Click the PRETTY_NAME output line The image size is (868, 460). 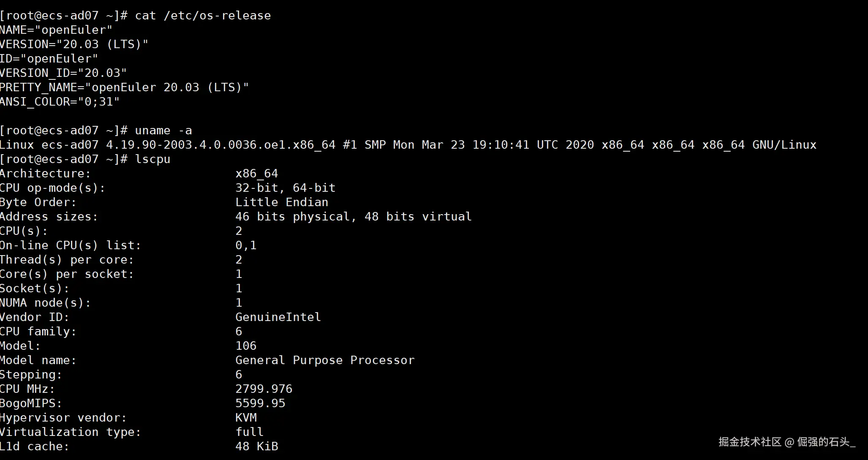tap(124, 87)
